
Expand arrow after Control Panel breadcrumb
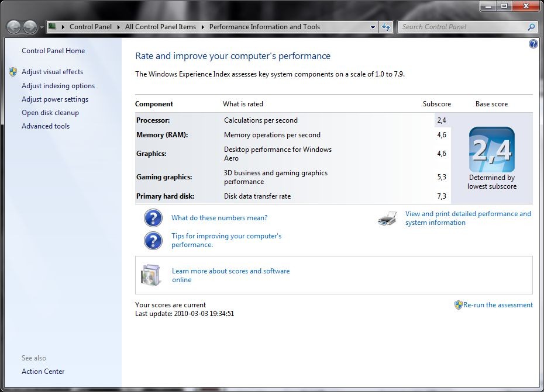(118, 27)
